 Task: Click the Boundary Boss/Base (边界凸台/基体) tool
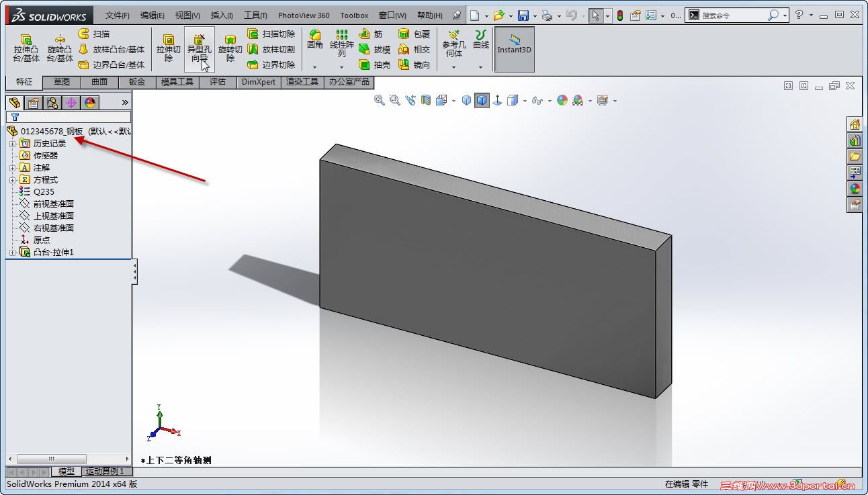coord(112,65)
